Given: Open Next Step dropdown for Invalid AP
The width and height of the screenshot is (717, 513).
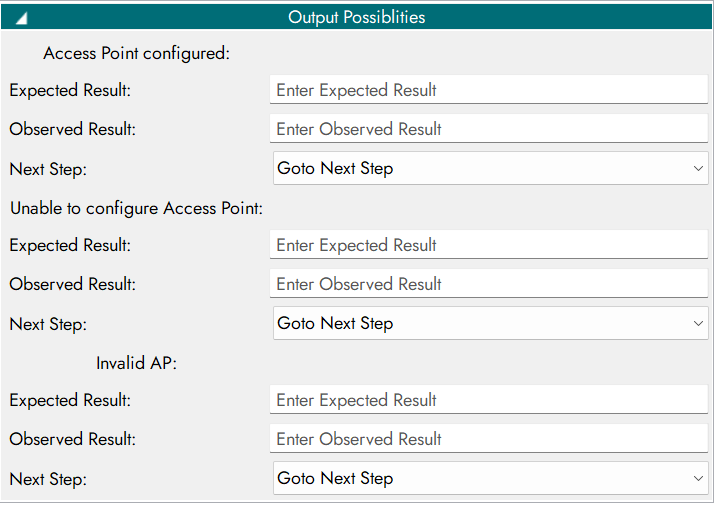Looking at the screenshot, I should 490,479.
